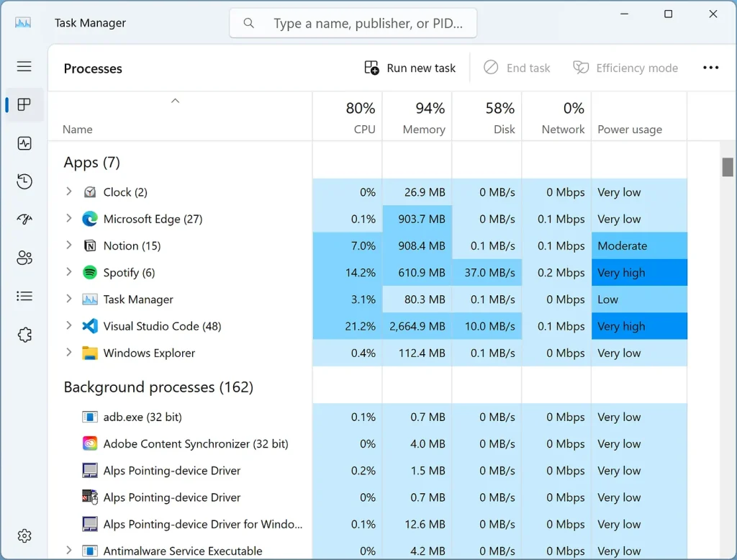This screenshot has width=737, height=560.
Task: Sort processes by Network column
Action: [x=556, y=117]
